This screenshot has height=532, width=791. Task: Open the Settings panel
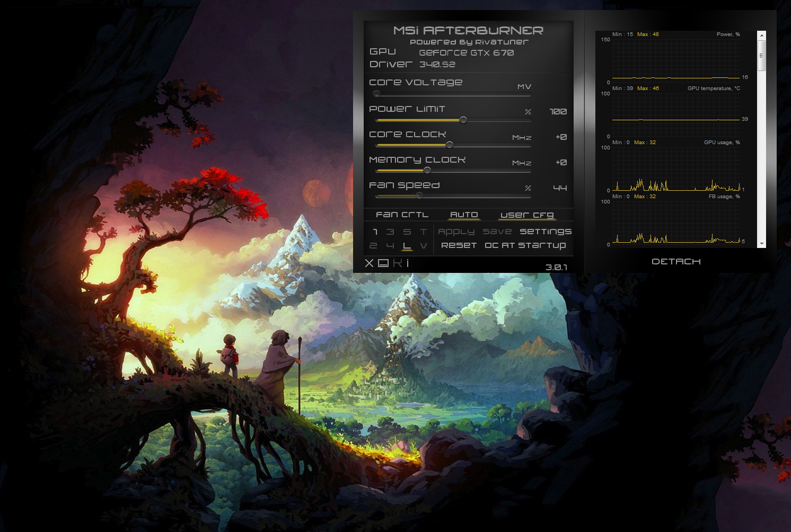point(547,232)
